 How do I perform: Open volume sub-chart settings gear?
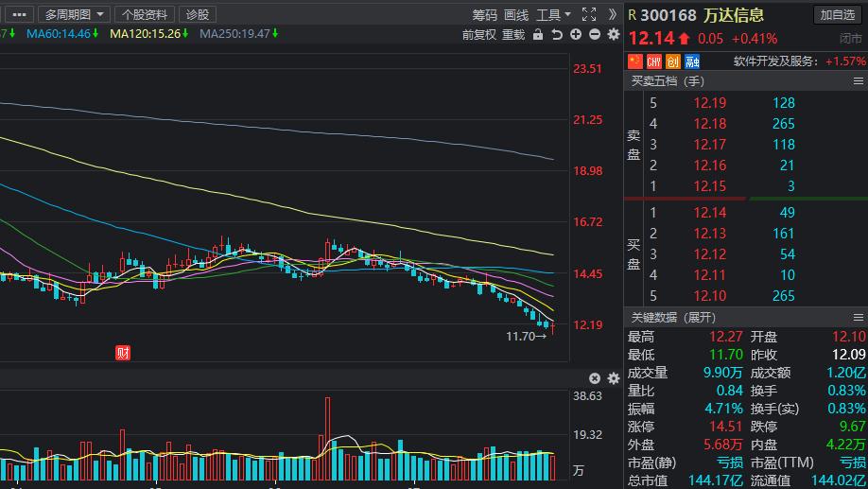(614, 378)
